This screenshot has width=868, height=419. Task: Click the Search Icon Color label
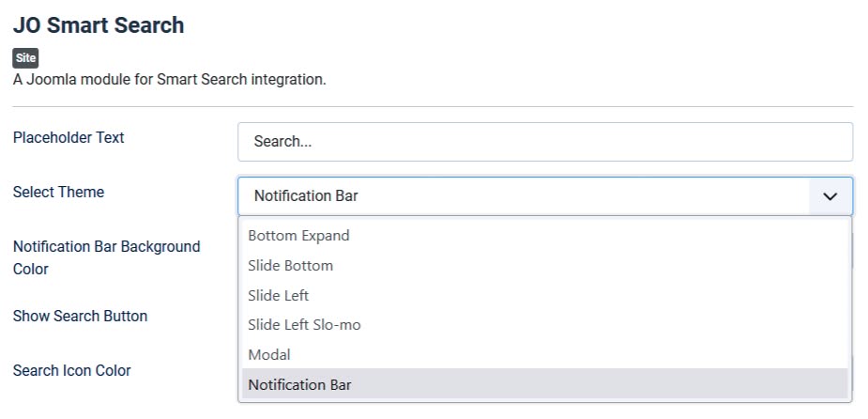71,371
